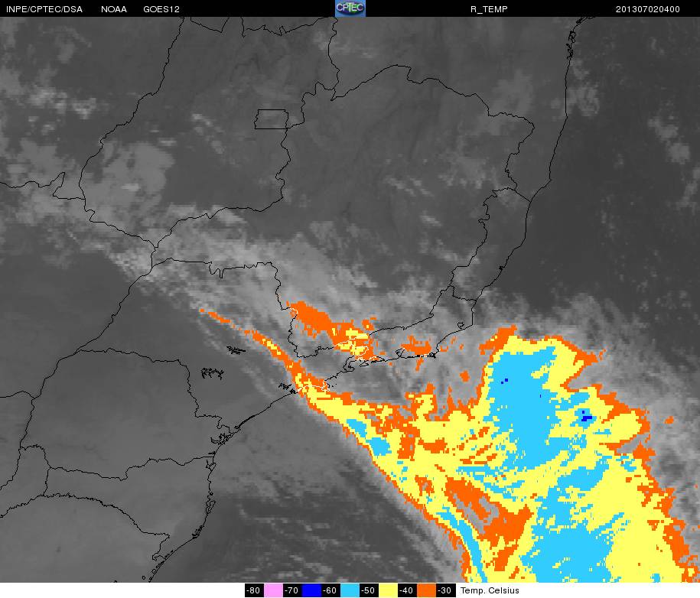700x598 pixels.
Task: Click the CPTEC logo in header
Action: tap(350, 8)
